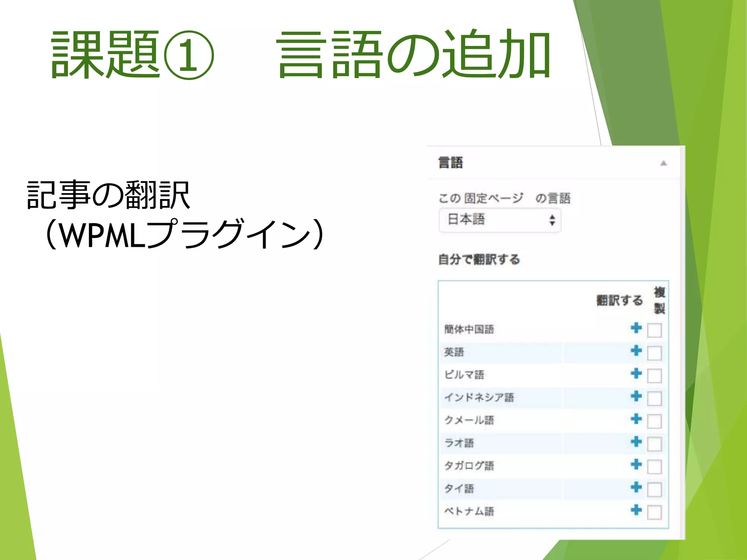747x560 pixels.
Task: Select the 英語 row label
Action: 454,352
